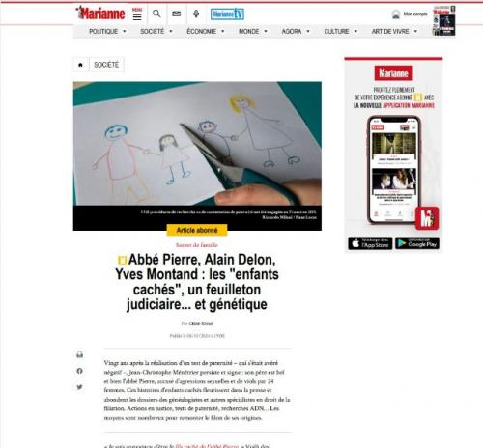
Task: Click the podcast microphone icon
Action: [196, 14]
